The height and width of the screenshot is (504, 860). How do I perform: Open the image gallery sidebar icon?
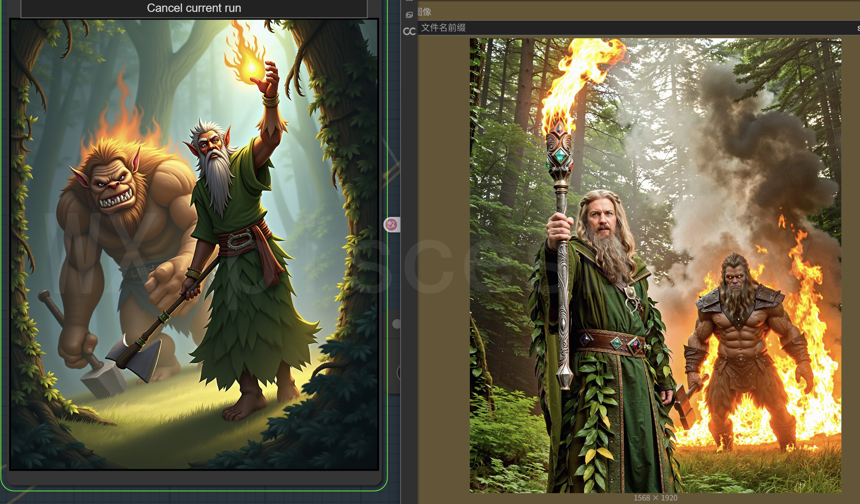coord(409,15)
